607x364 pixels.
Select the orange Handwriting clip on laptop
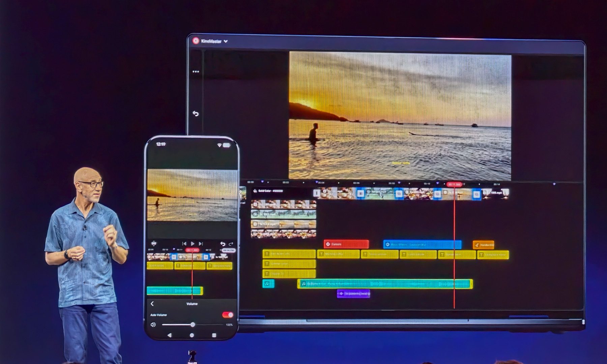coord(483,245)
